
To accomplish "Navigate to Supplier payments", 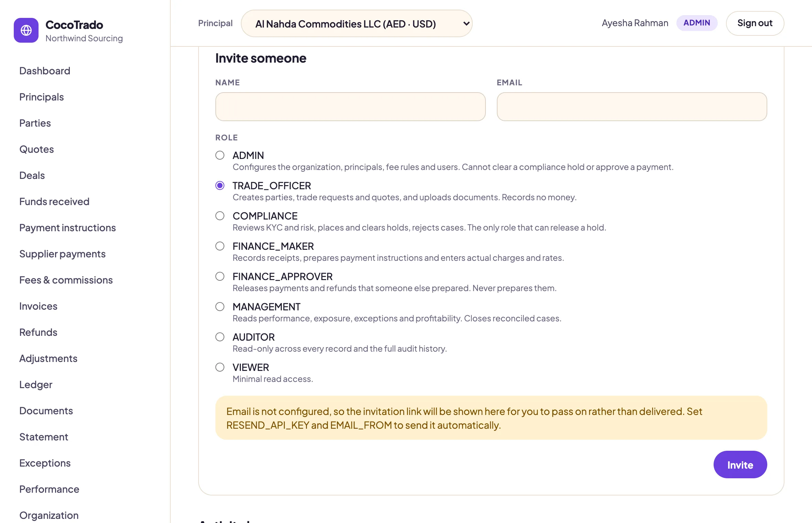I will click(62, 254).
